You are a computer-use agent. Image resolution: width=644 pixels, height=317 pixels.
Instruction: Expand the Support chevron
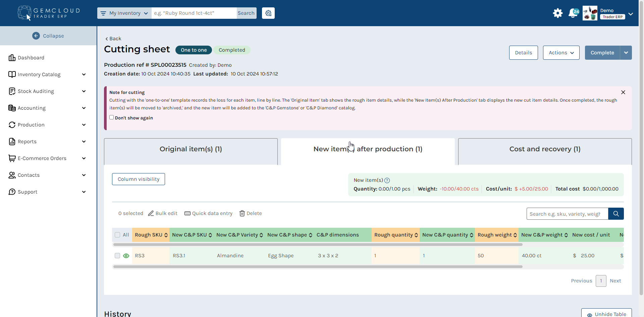[x=84, y=192]
